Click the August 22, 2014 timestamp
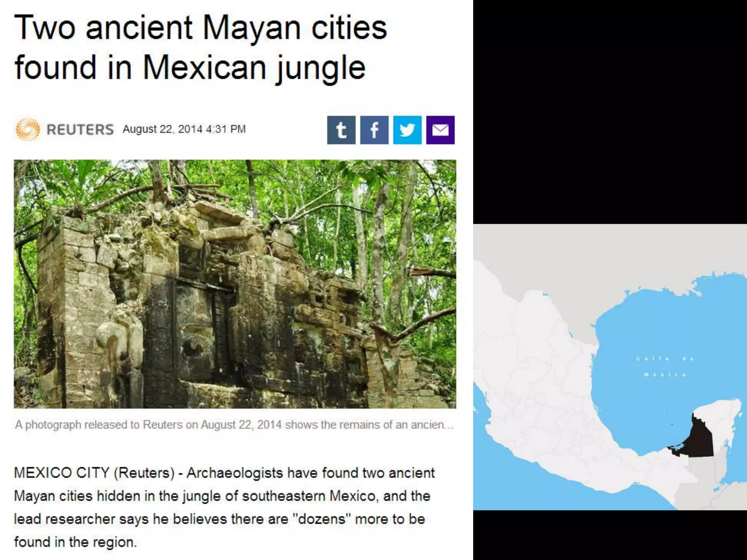747x560 pixels. click(x=184, y=129)
